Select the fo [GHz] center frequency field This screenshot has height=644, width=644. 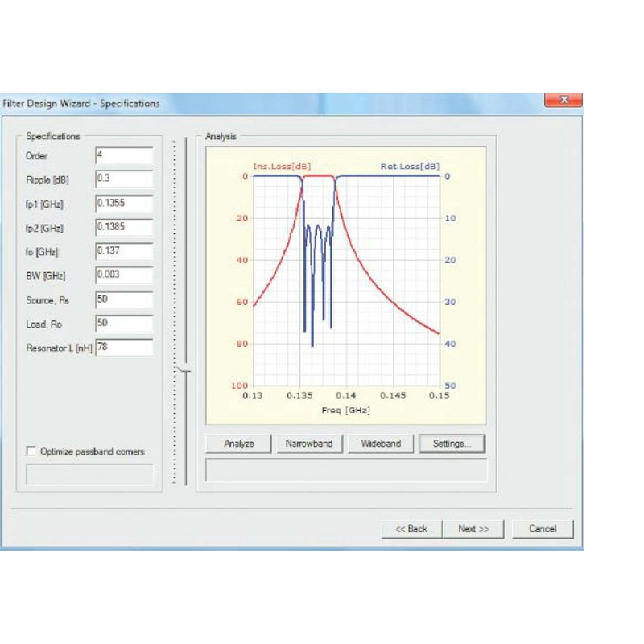pos(124,251)
